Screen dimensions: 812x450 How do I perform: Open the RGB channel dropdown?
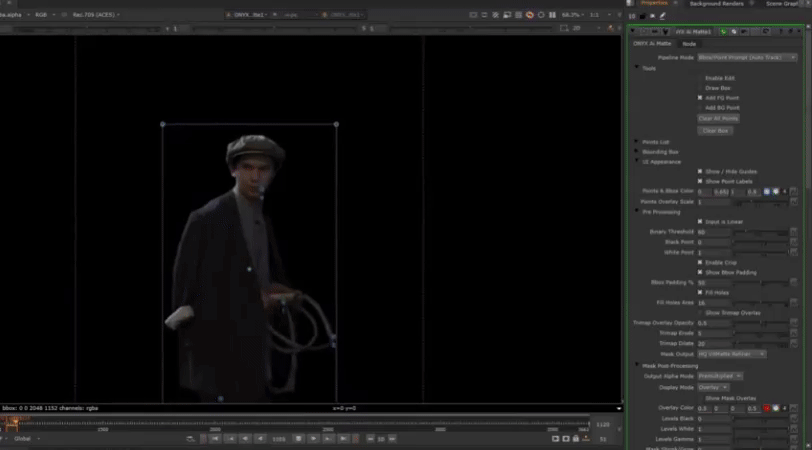pyautogui.click(x=45, y=15)
